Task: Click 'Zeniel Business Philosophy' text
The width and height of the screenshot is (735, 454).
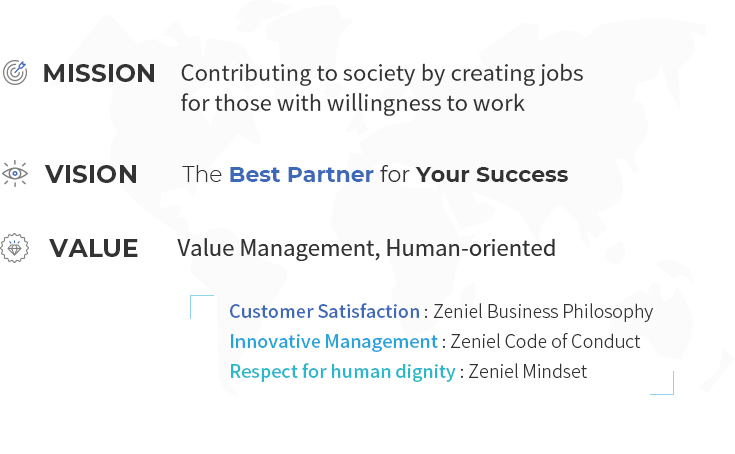Action: point(543,312)
